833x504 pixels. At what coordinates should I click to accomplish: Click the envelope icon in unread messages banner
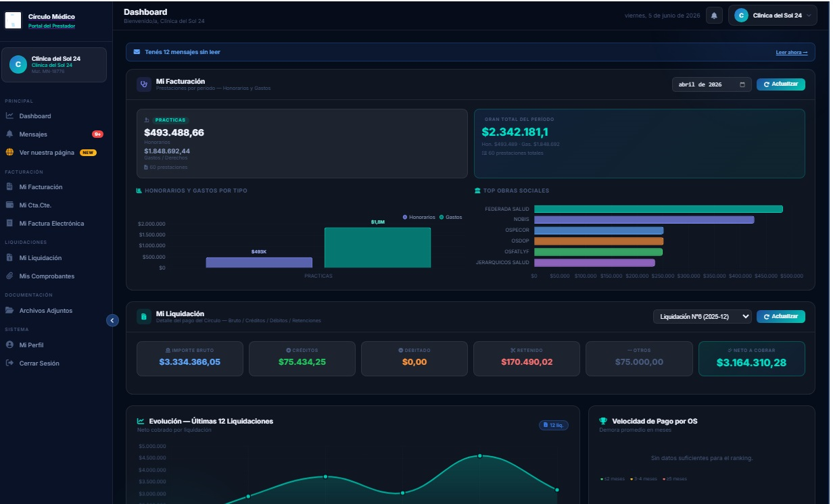point(137,52)
